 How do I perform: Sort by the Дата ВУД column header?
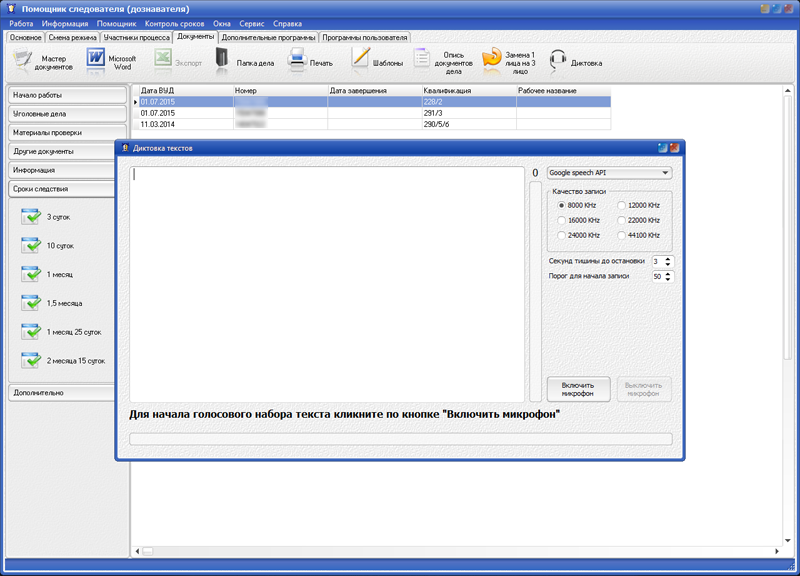click(x=186, y=91)
